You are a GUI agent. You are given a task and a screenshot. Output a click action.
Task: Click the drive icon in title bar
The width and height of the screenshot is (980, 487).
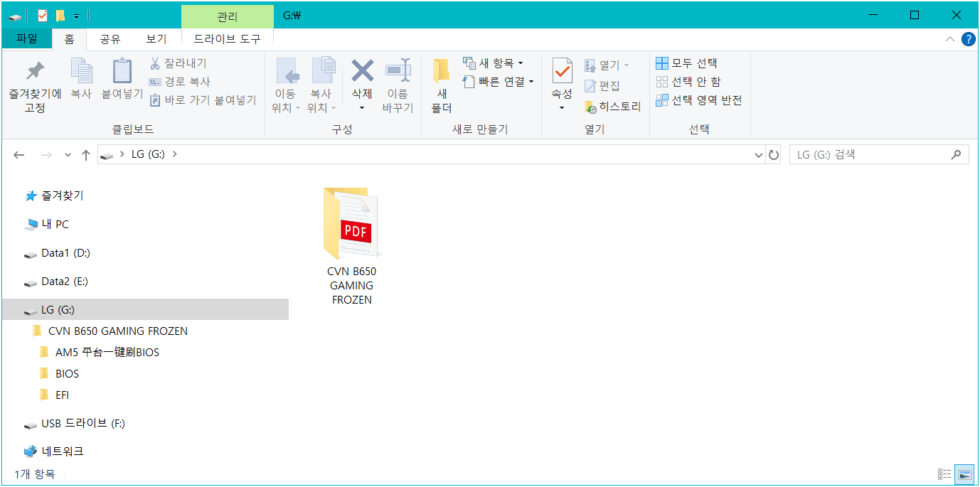pyautogui.click(x=15, y=16)
